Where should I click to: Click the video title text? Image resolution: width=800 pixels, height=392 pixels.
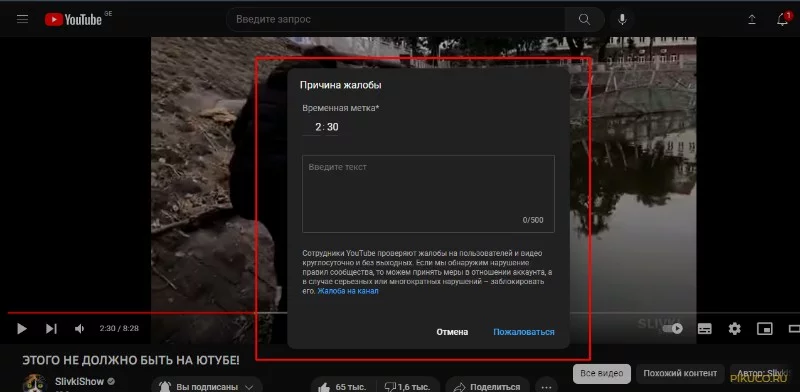click(131, 360)
